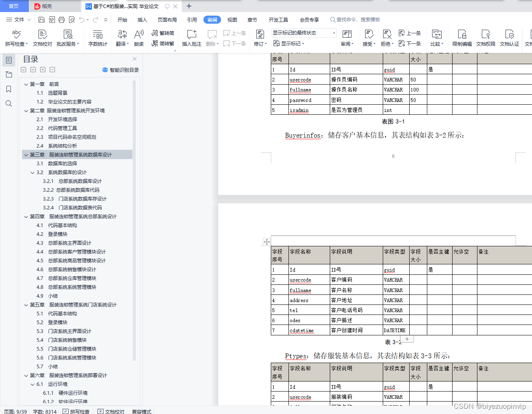Collapse section 3.2 in the outline
Screen dimensions: 532x414
pos(32,172)
